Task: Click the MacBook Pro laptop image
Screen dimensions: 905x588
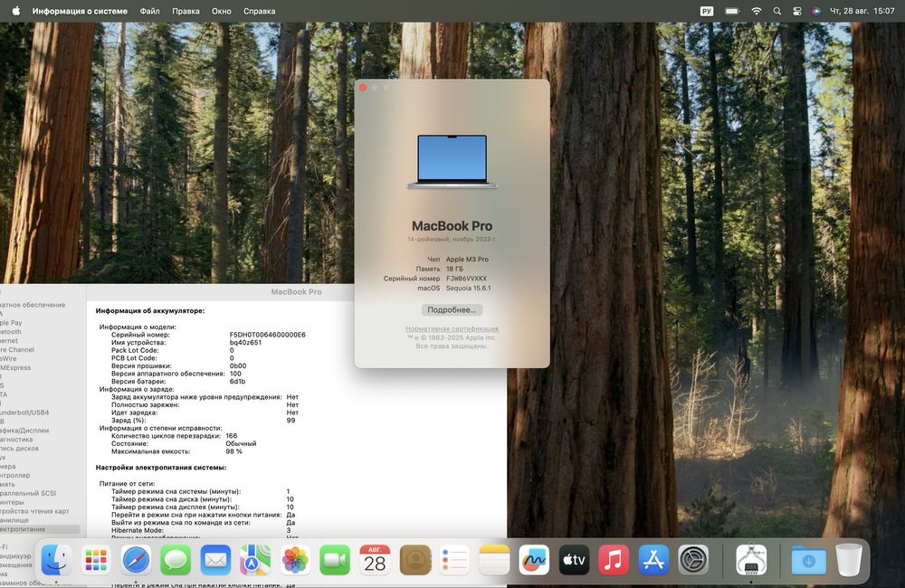Action: 452,162
